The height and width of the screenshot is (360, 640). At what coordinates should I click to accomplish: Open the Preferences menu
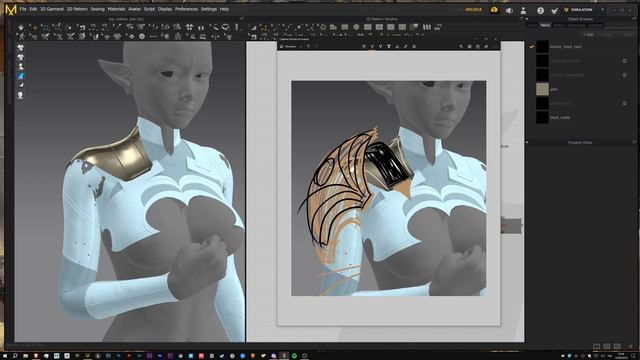click(187, 9)
